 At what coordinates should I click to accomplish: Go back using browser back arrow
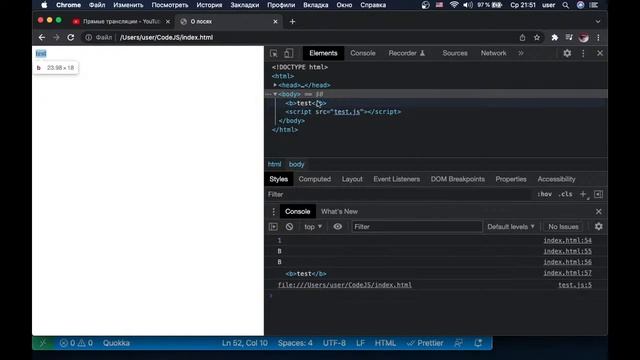coord(42,38)
